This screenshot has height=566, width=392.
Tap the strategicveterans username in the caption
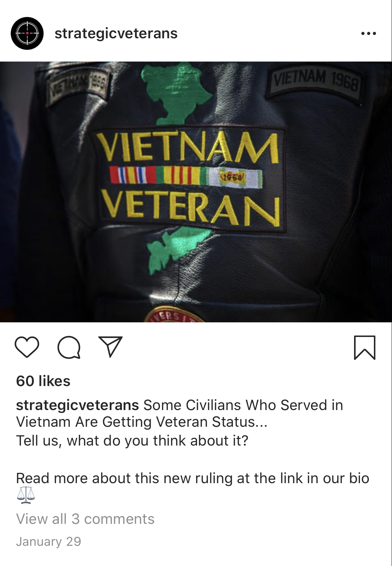[77, 405]
